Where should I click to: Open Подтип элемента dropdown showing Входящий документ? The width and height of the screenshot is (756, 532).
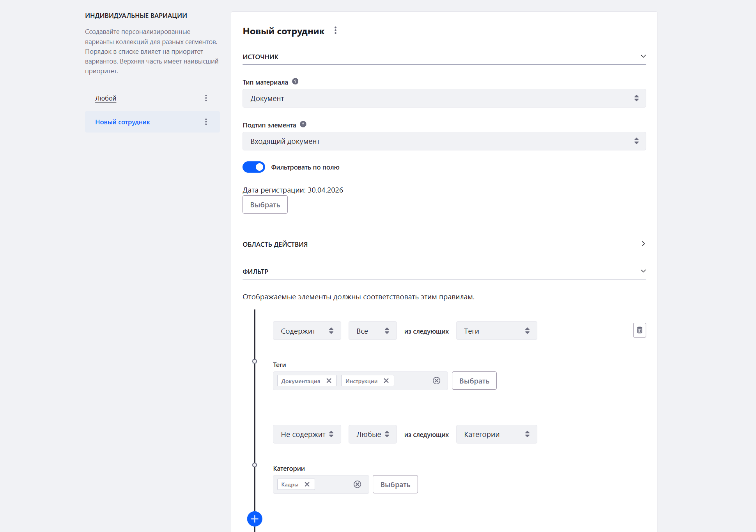pos(444,141)
